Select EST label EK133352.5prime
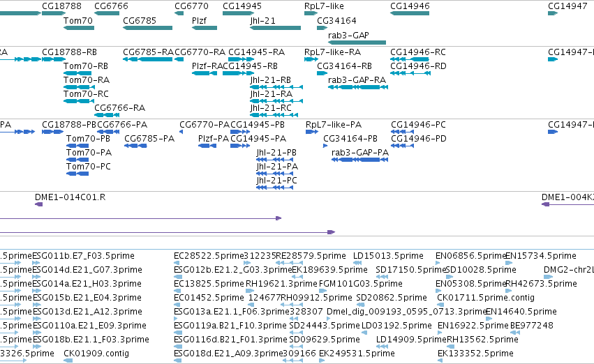594x364 pixels. click(x=475, y=354)
